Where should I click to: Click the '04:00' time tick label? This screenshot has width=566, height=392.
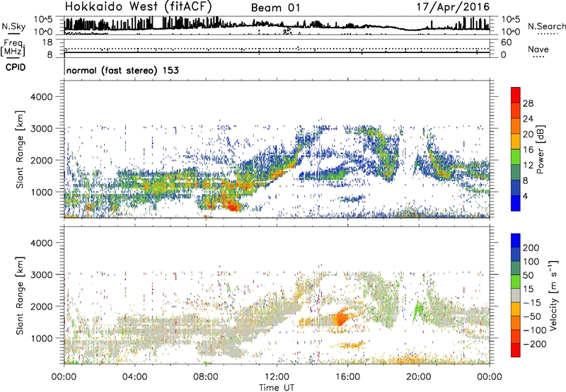134,377
